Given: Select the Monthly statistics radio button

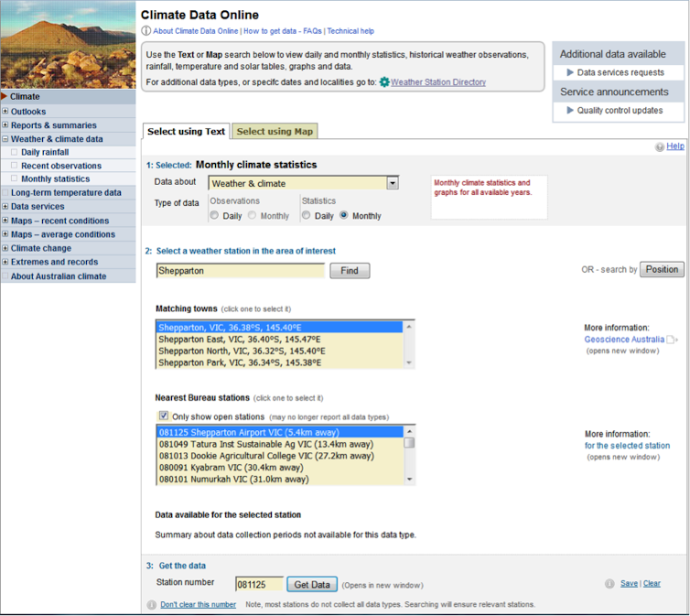Looking at the screenshot, I should 344,216.
